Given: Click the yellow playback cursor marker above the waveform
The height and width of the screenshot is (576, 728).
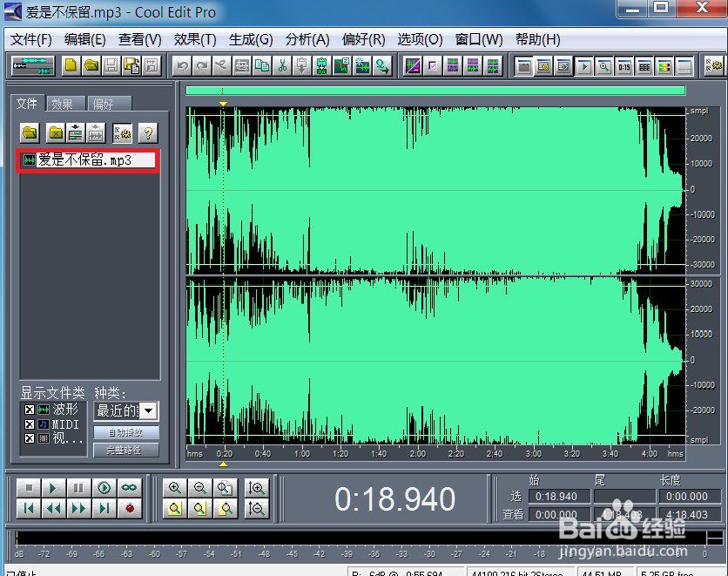Looking at the screenshot, I should (x=223, y=104).
